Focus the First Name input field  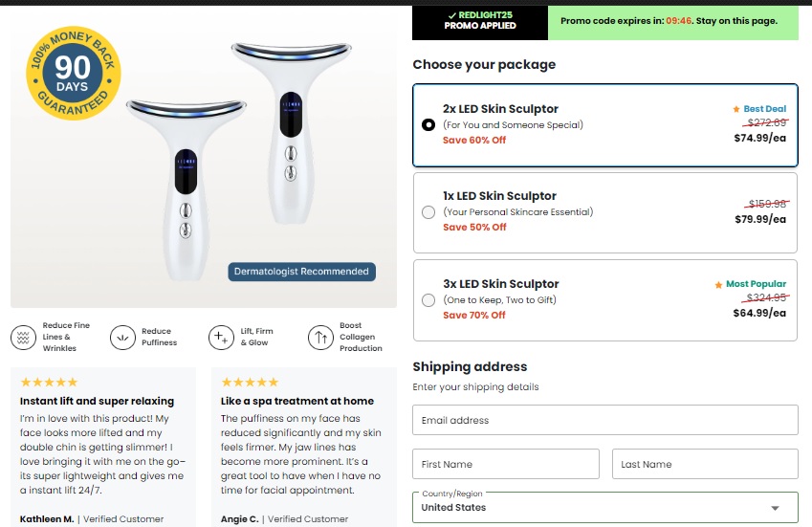pos(505,464)
